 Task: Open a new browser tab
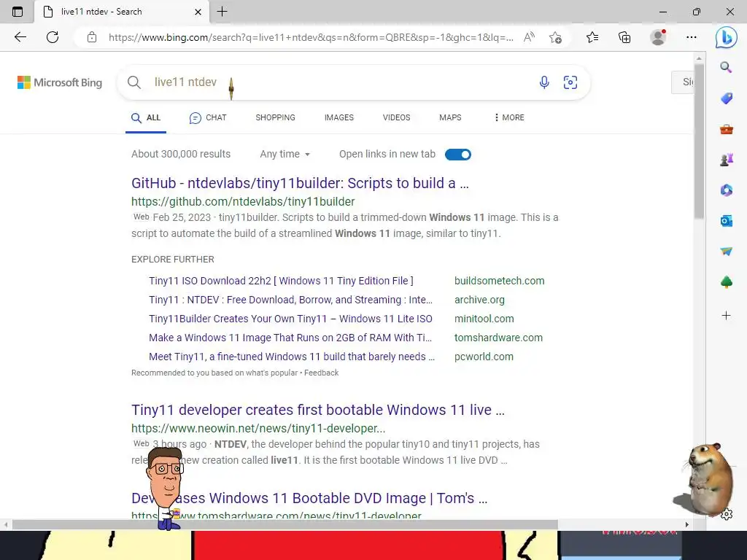coord(222,12)
